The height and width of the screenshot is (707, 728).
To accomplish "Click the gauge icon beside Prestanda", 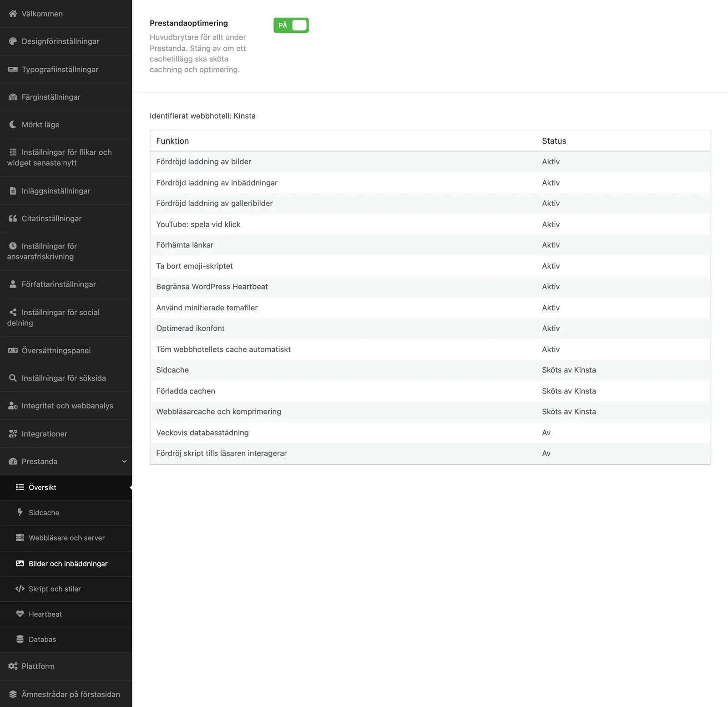I will point(13,461).
